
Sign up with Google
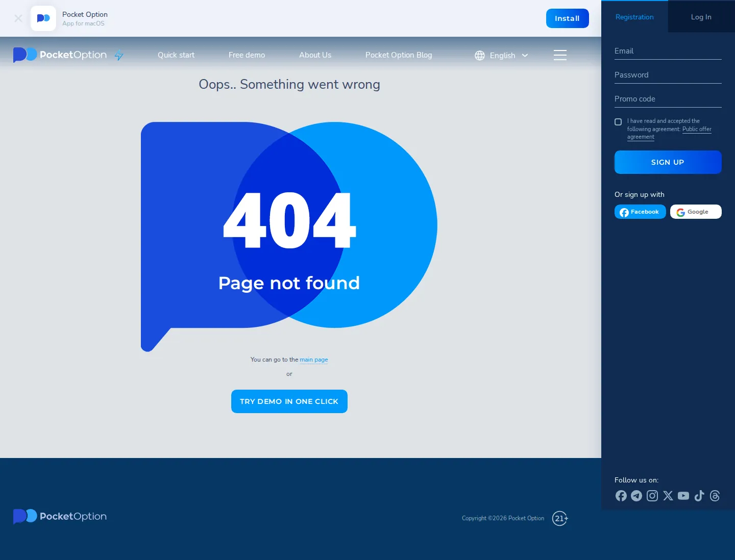click(696, 212)
